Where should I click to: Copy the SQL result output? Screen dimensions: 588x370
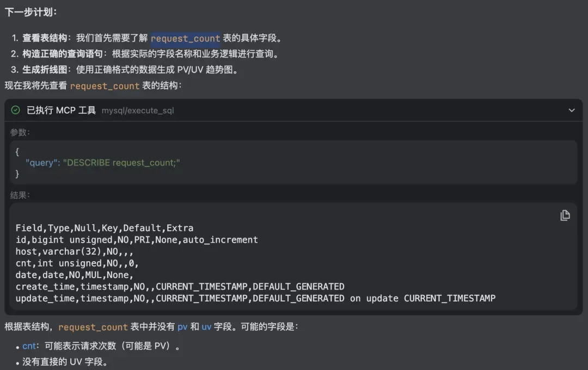pos(565,215)
